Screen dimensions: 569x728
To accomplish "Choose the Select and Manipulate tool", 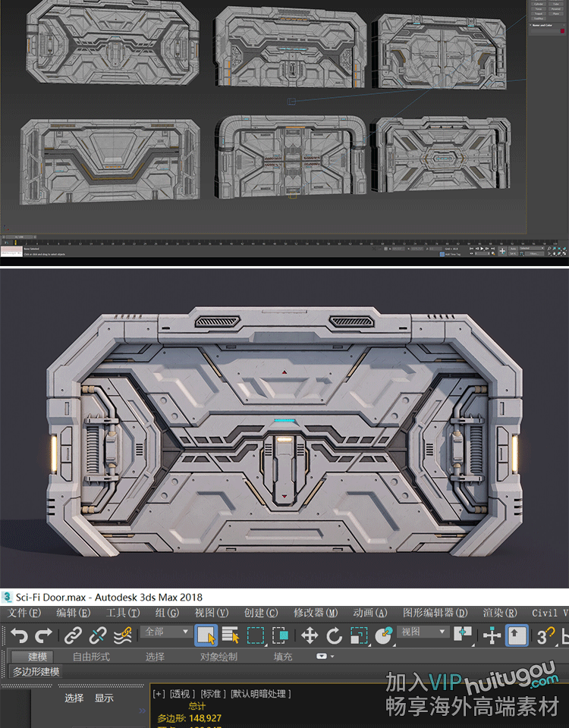I will (492, 635).
